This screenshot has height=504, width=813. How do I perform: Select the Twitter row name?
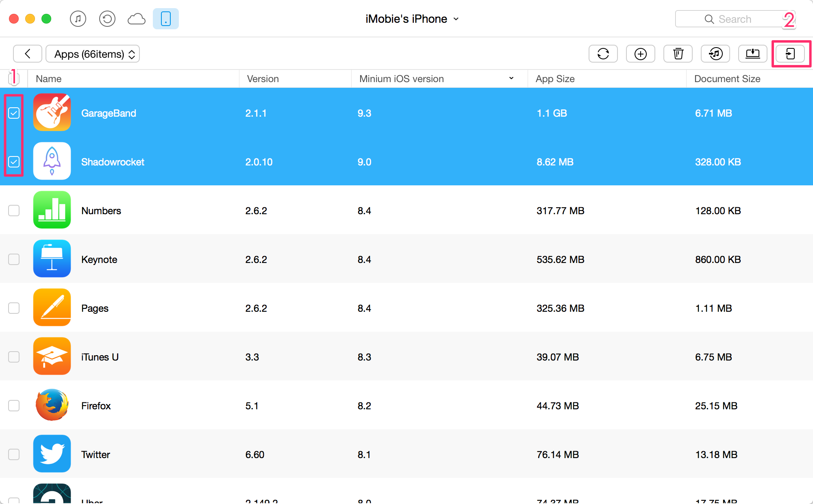coord(96,454)
